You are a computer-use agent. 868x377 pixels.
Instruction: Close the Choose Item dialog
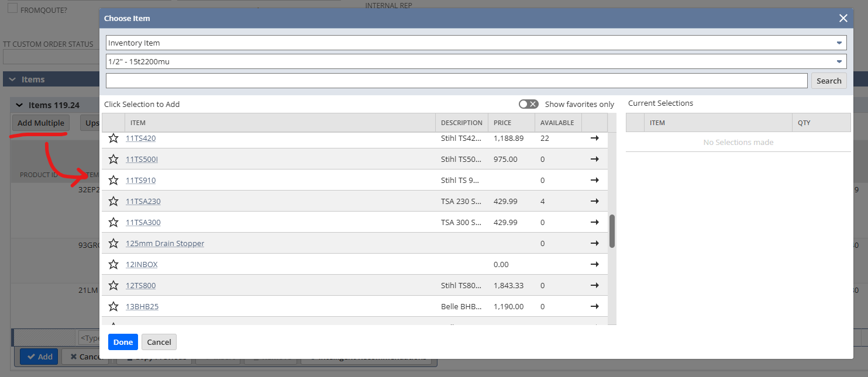click(843, 18)
